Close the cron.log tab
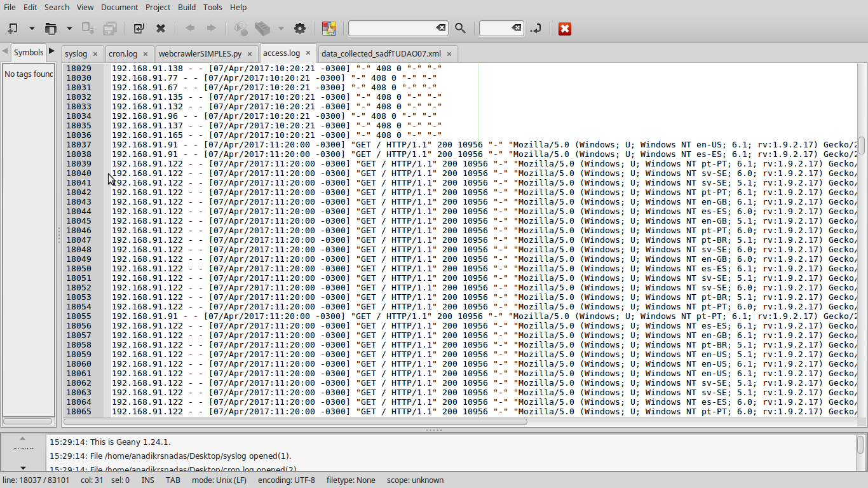This screenshot has height=488, width=868. pos(145,54)
